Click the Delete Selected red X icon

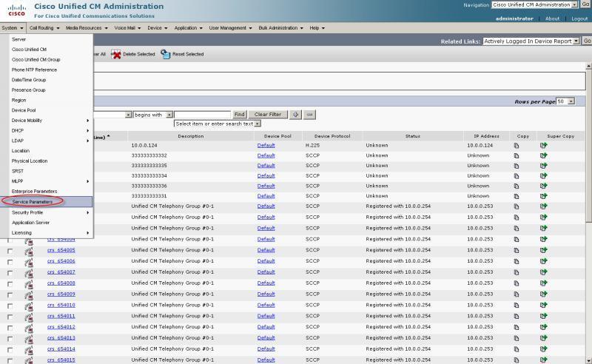coord(116,54)
